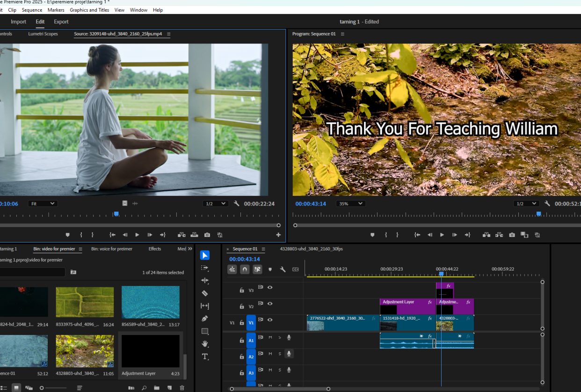This screenshot has width=581, height=392.
Task: Open Program monitor 35% zoom dropdown
Action: pos(351,204)
